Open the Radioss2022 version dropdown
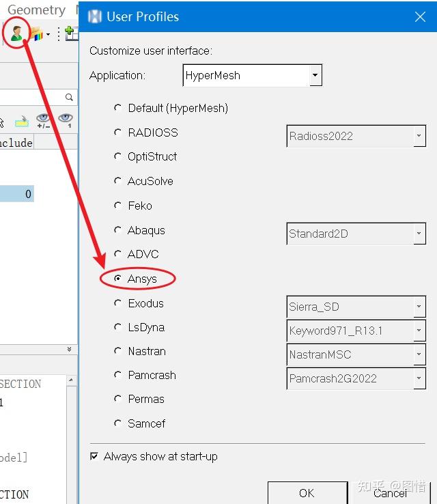 419,136
